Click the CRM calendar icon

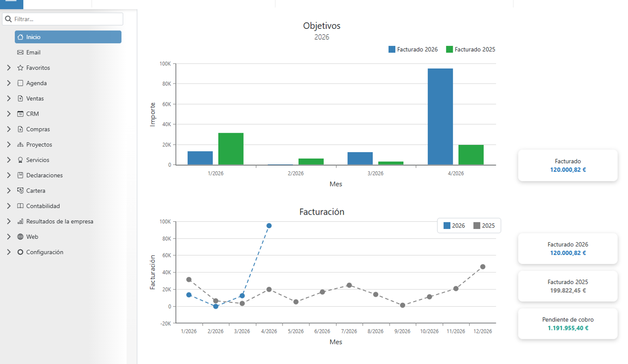[20, 114]
